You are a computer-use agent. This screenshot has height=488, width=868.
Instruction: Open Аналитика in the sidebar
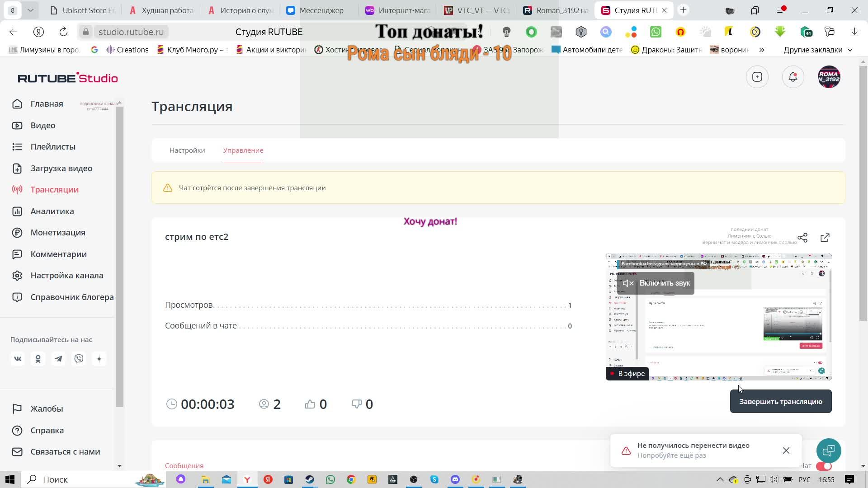click(x=52, y=211)
